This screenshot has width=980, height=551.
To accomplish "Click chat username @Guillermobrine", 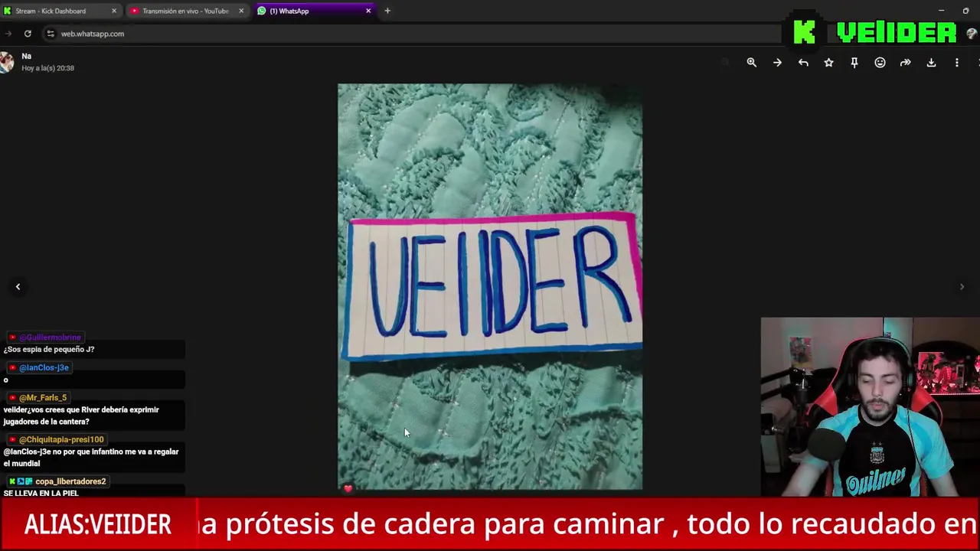I will [50, 337].
